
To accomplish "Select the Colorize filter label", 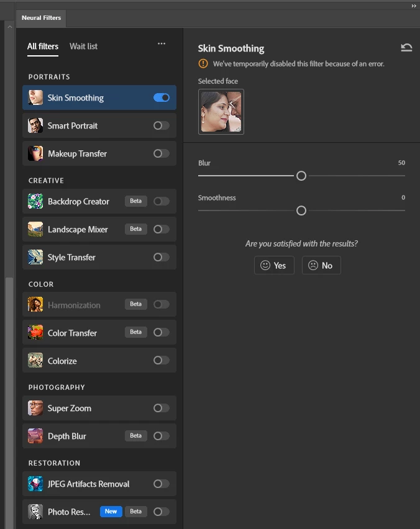I will click(x=62, y=361).
